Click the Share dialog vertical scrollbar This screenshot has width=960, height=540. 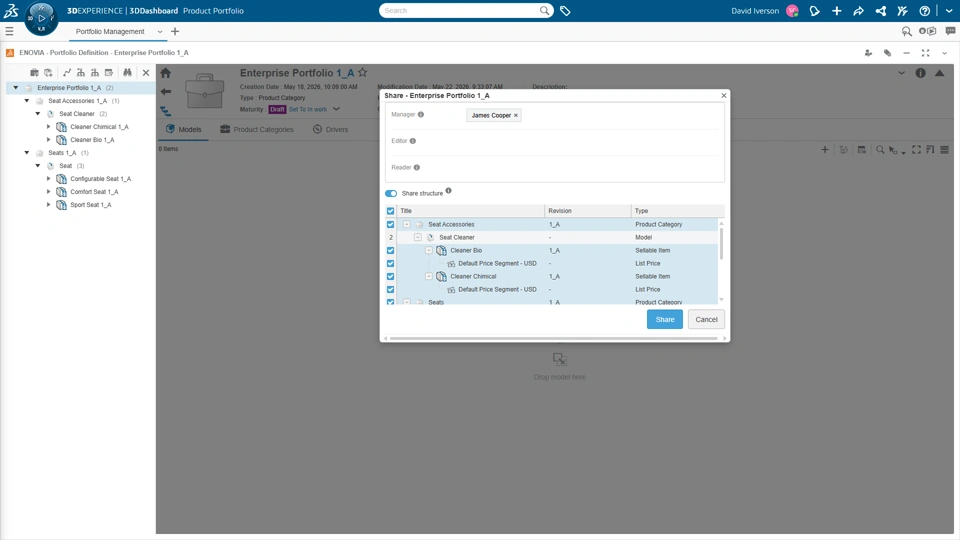(721, 243)
